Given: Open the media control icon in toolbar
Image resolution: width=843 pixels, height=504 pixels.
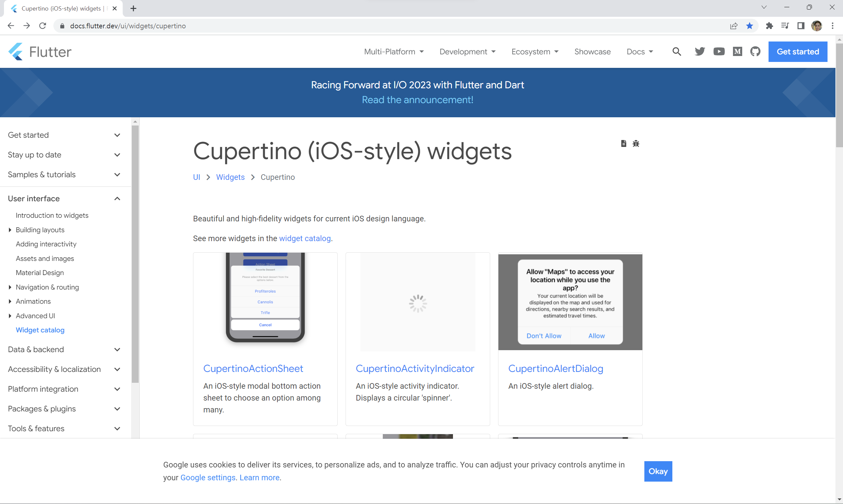Looking at the screenshot, I should coord(785,26).
